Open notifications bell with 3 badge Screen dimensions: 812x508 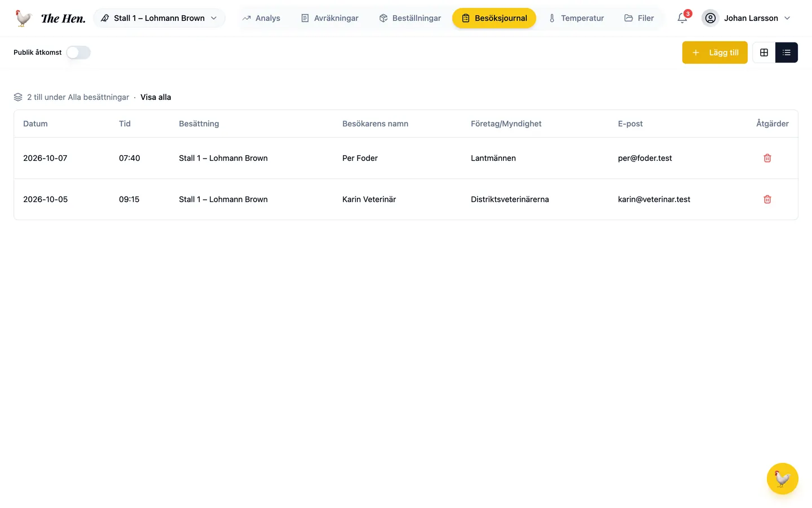682,18
